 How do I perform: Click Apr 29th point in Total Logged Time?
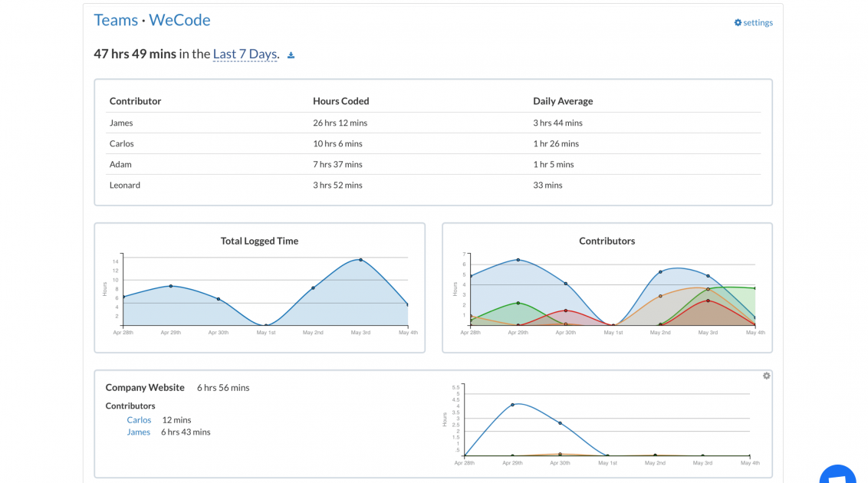coord(170,286)
